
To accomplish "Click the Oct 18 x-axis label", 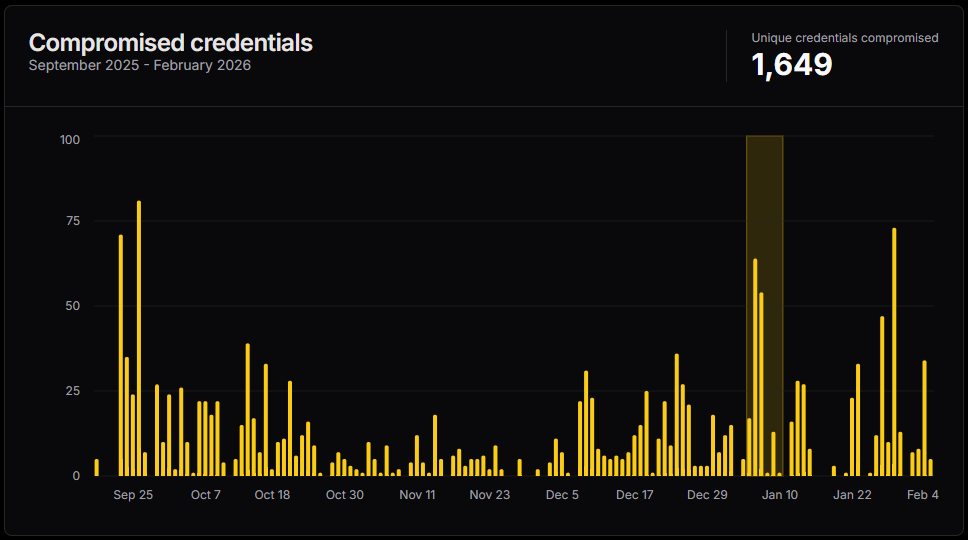I will tap(272, 495).
